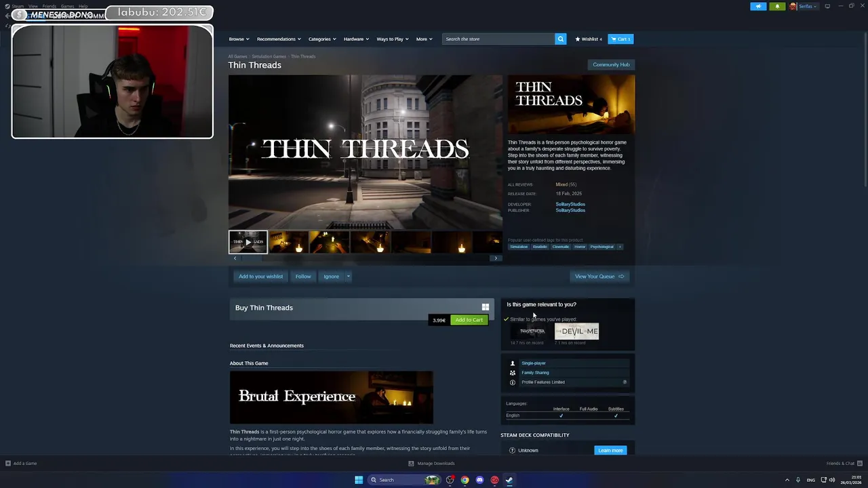Click Learn more for Steam Deck compatibility
Screen dimensions: 868x488
tap(610, 450)
